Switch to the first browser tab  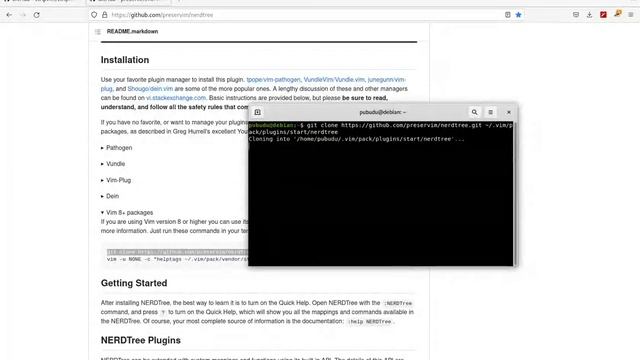tap(42, 1)
